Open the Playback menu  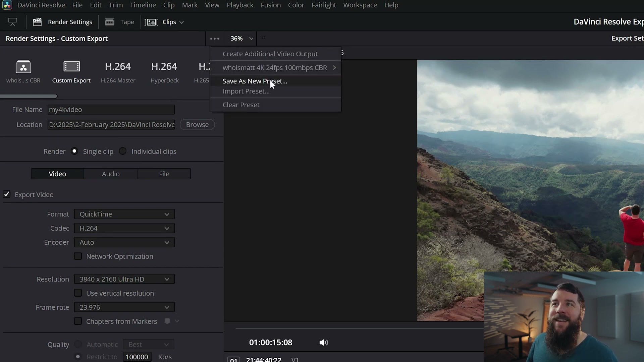240,5
